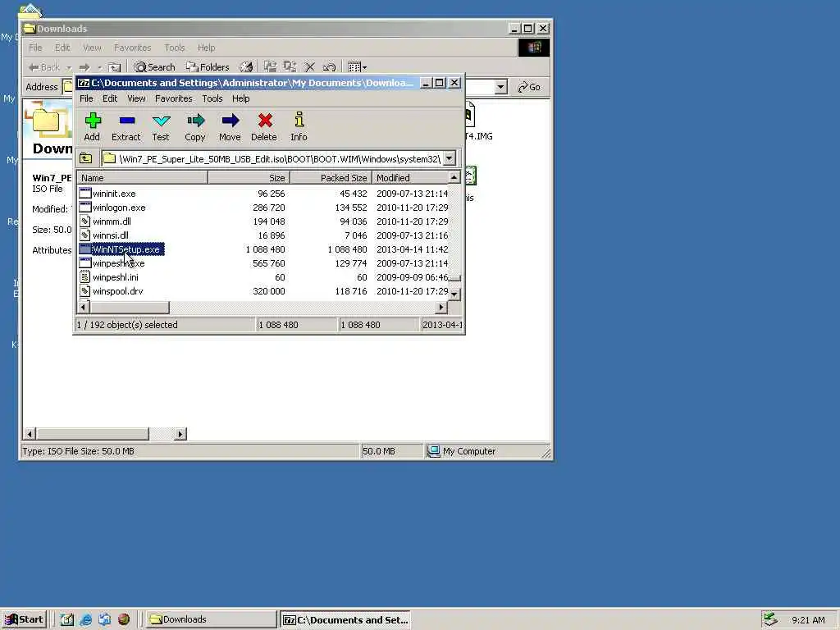The width and height of the screenshot is (840, 630).
Task: Click the Copy toolbar icon in 7-Zip
Action: [195, 127]
